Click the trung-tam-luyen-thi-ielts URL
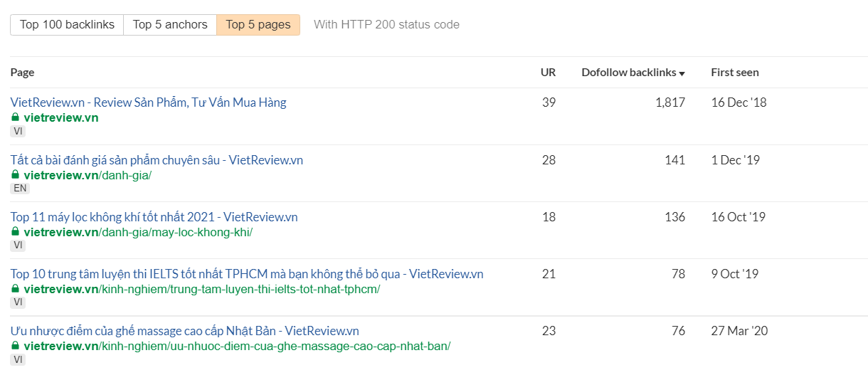The height and width of the screenshot is (380, 868). [x=202, y=289]
